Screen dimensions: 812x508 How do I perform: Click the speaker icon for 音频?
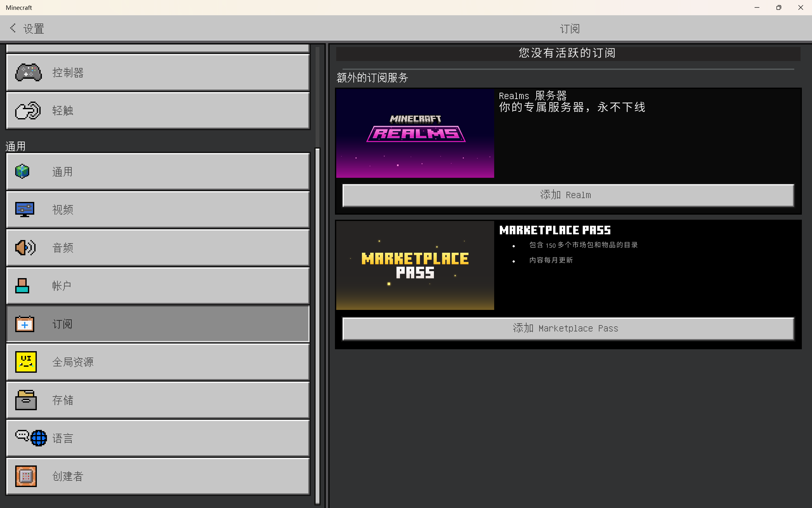pos(25,248)
